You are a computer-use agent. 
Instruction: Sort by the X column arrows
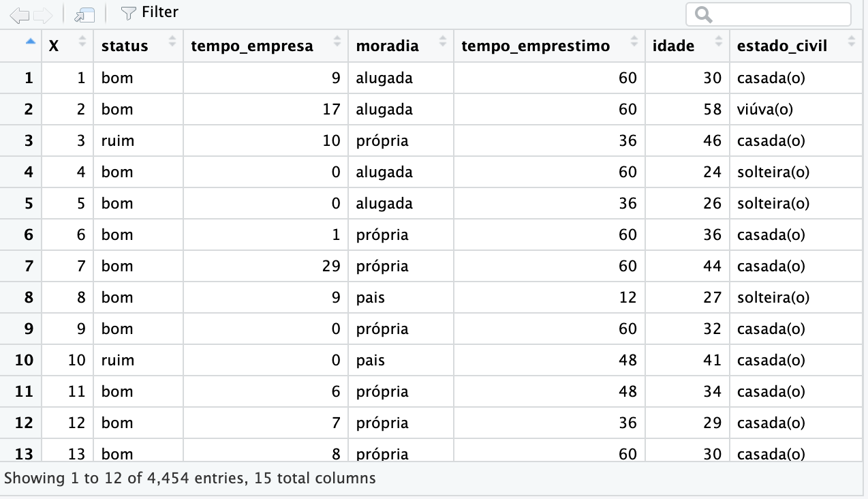pyautogui.click(x=82, y=42)
